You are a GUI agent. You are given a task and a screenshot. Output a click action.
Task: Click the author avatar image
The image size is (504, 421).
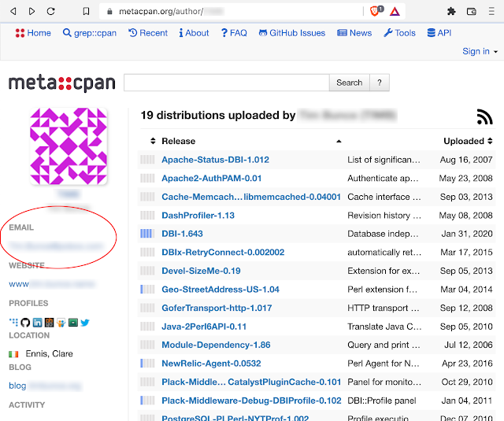69,146
